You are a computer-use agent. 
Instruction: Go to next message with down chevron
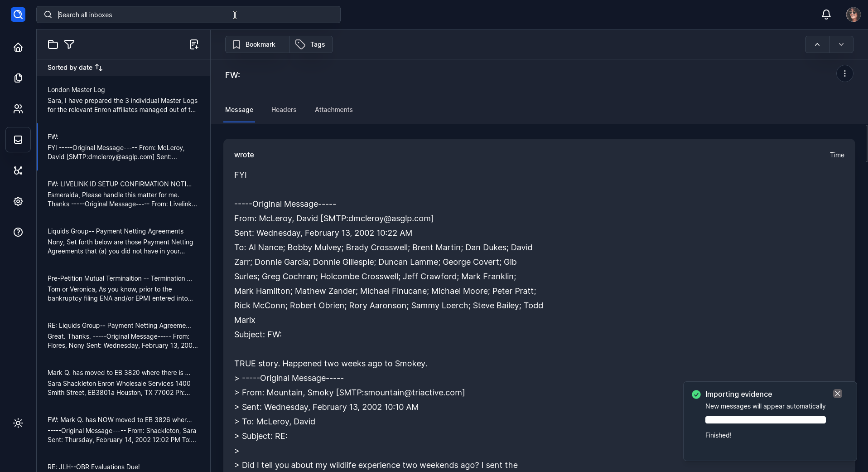point(841,44)
